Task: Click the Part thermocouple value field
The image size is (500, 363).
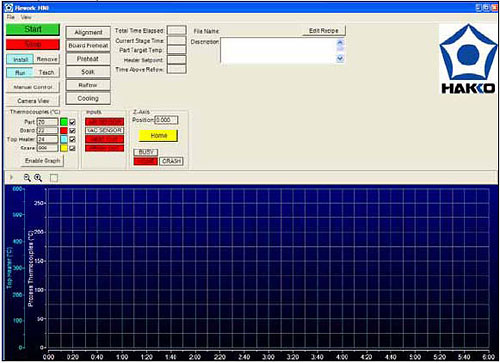Action: [47, 122]
